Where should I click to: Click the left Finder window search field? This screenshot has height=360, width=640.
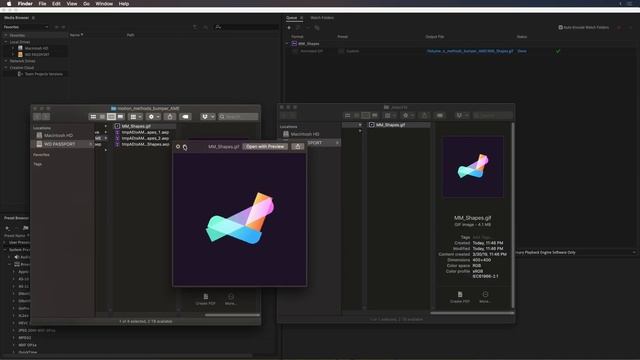tap(238, 117)
